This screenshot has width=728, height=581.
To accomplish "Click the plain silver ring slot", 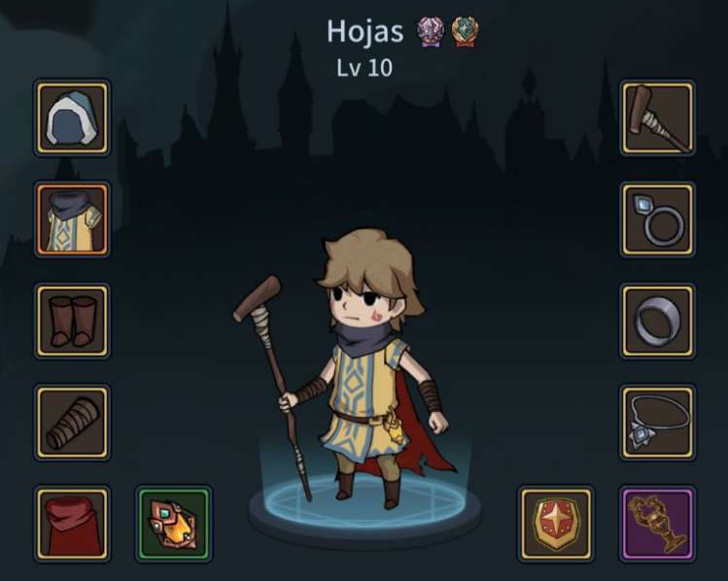I will [x=657, y=321].
